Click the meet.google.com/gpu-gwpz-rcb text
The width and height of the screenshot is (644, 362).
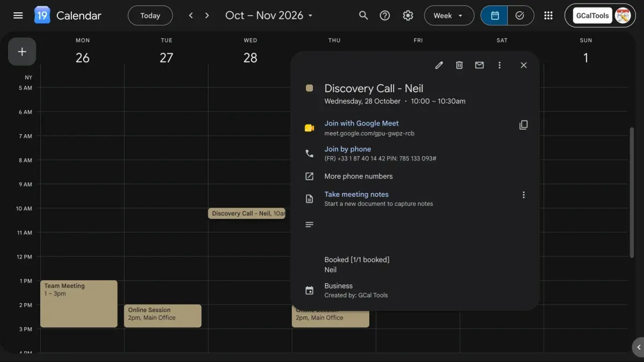pos(369,134)
